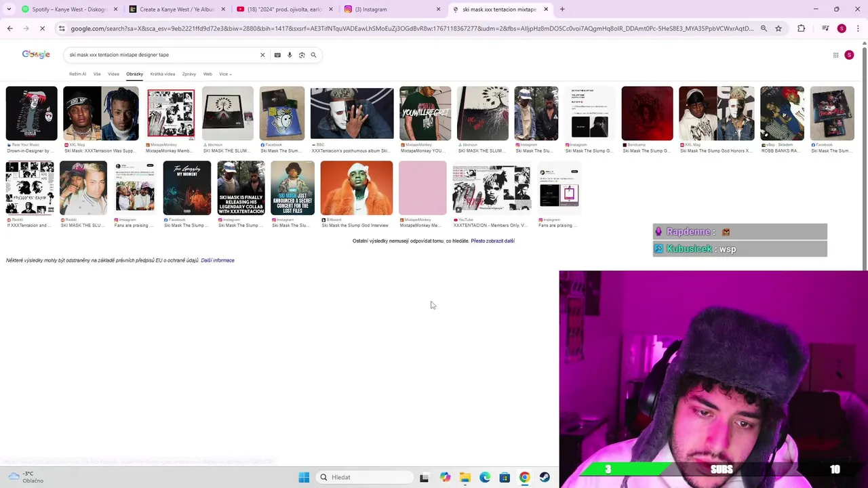Open the eBay ROBB BANKS image result

coord(782,113)
